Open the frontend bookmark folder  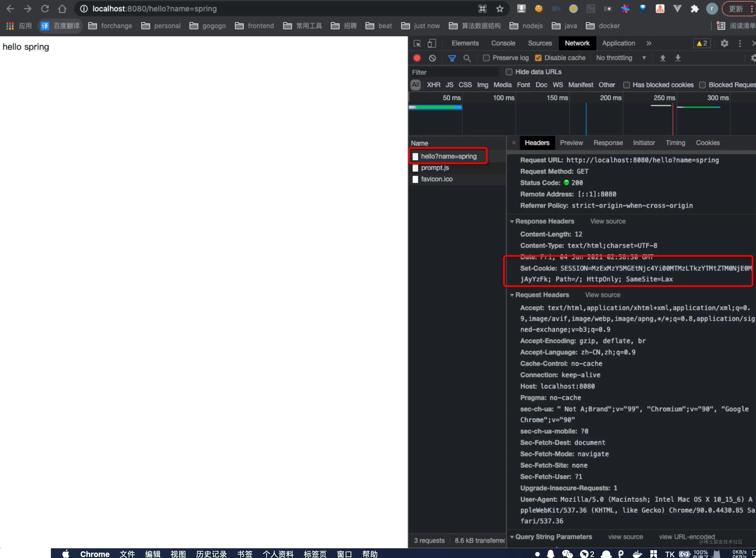(x=255, y=26)
